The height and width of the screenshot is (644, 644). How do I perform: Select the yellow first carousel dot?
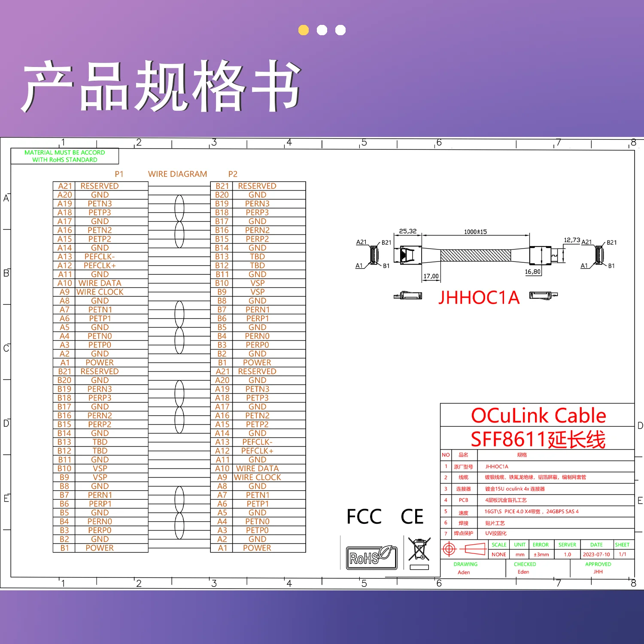click(304, 30)
